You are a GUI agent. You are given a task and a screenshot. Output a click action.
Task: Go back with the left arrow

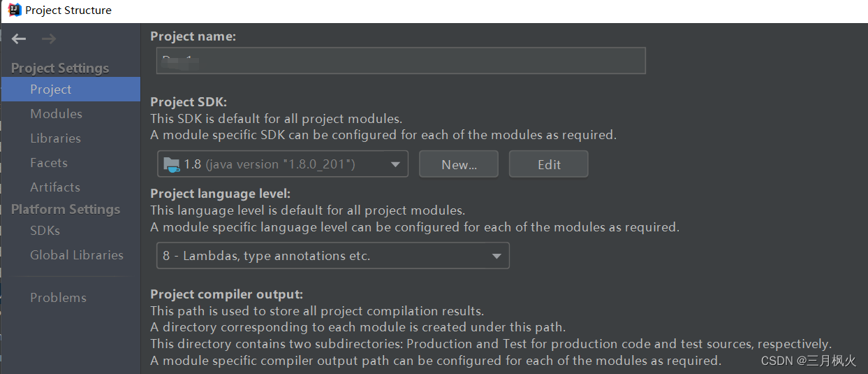coord(19,39)
